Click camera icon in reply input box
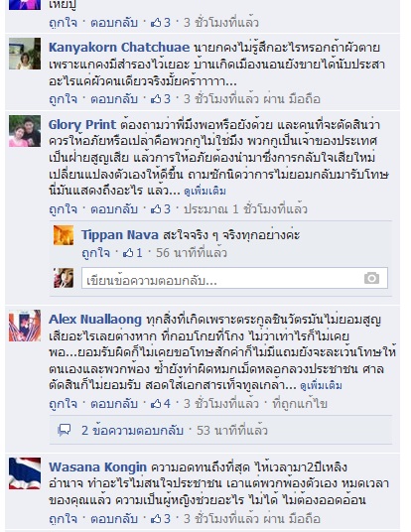Image resolution: width=411 pixels, height=532 pixels. click(371, 278)
